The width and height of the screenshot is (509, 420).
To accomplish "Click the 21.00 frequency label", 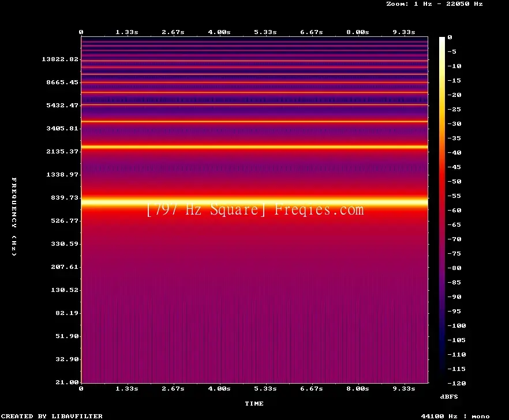I will click(x=67, y=382).
